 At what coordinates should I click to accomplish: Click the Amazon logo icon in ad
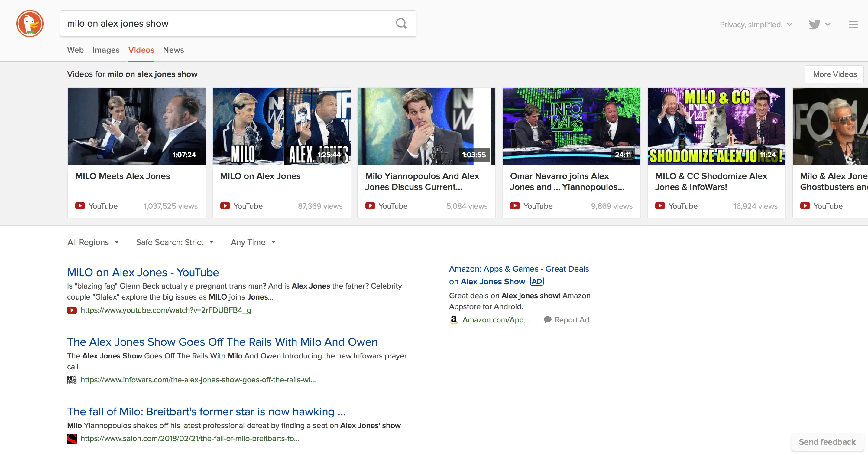(454, 320)
